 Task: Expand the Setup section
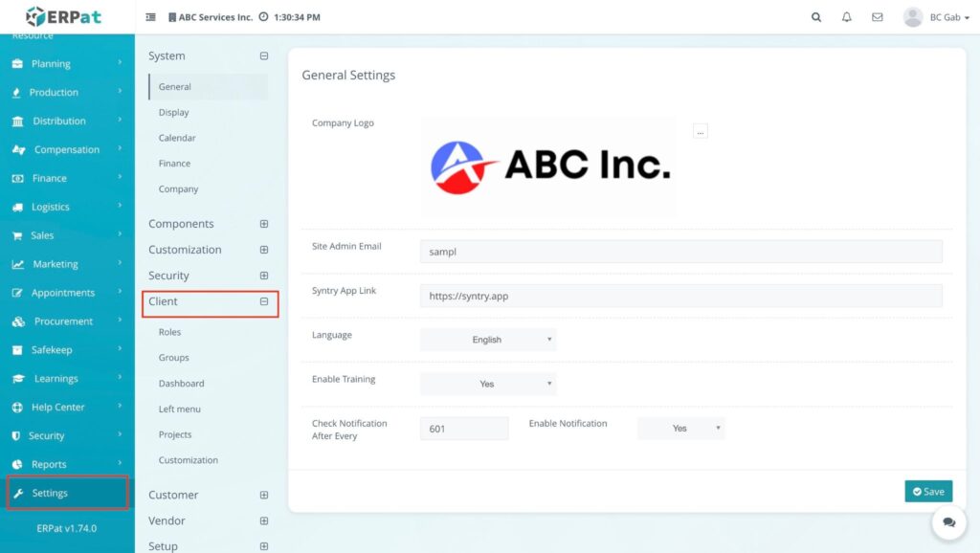tap(264, 546)
